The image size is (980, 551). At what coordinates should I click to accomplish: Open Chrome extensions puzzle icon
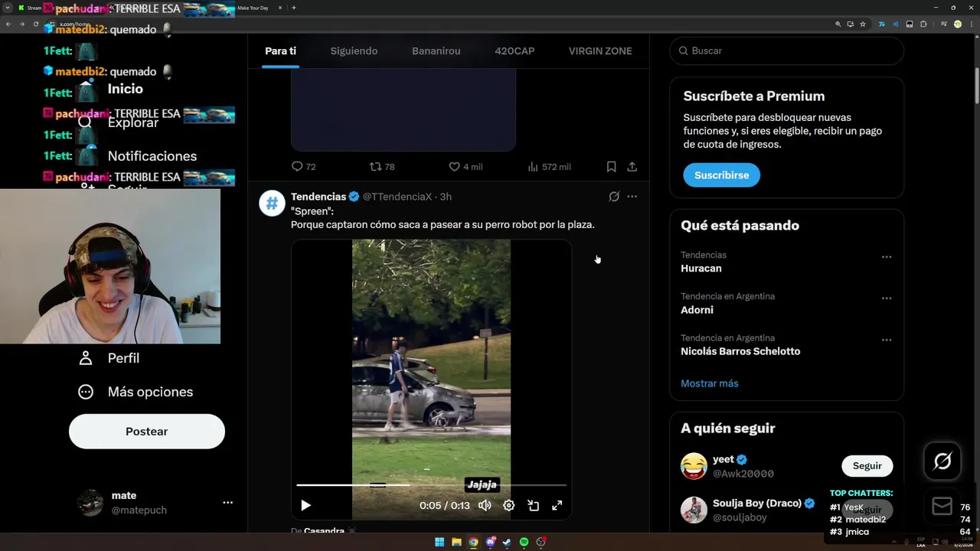tap(923, 24)
